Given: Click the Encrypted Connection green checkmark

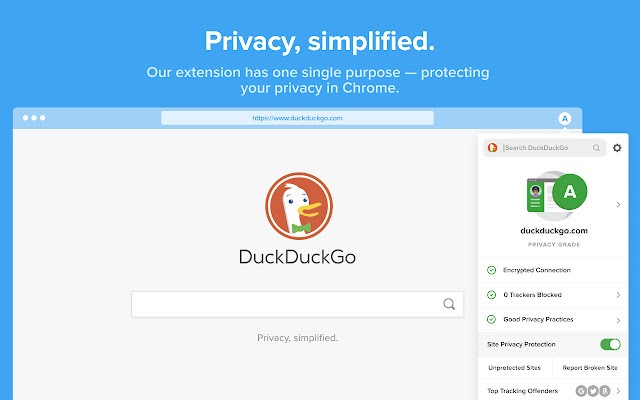Looking at the screenshot, I should pos(491,270).
